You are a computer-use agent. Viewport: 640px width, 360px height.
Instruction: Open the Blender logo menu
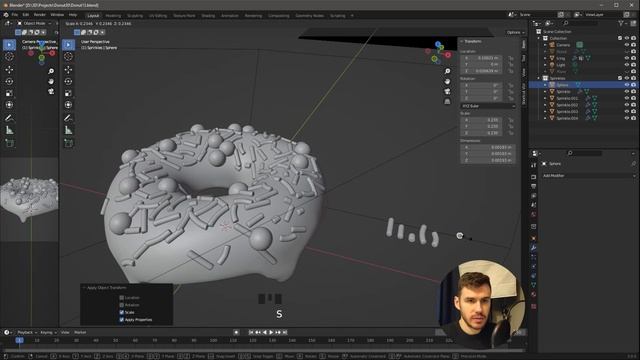[6, 15]
